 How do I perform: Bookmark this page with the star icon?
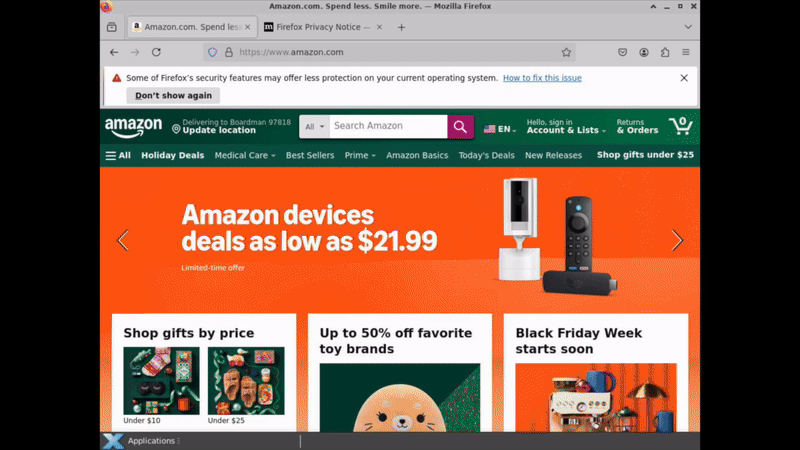[x=566, y=52]
